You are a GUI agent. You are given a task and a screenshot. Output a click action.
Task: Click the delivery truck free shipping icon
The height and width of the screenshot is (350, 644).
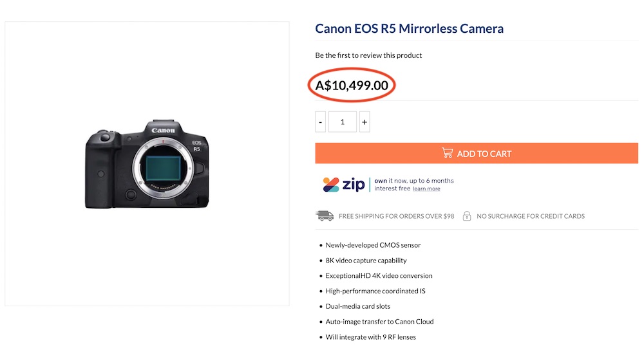tap(325, 216)
